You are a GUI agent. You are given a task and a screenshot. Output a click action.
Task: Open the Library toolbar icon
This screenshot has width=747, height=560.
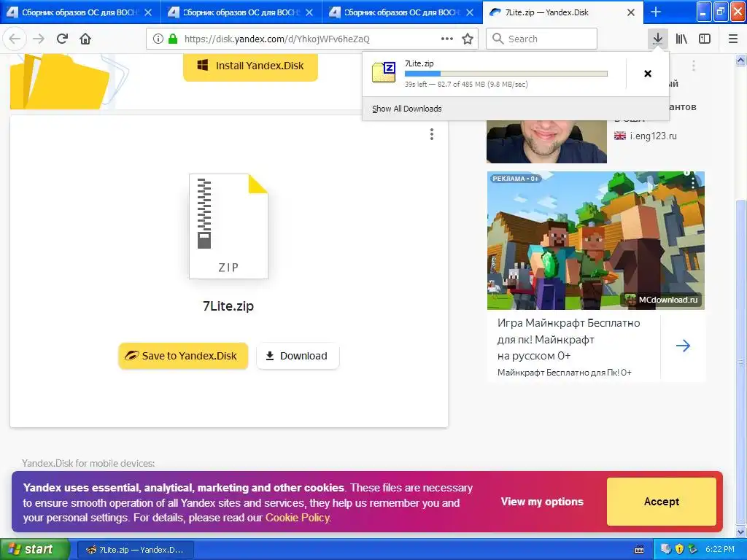coord(681,39)
